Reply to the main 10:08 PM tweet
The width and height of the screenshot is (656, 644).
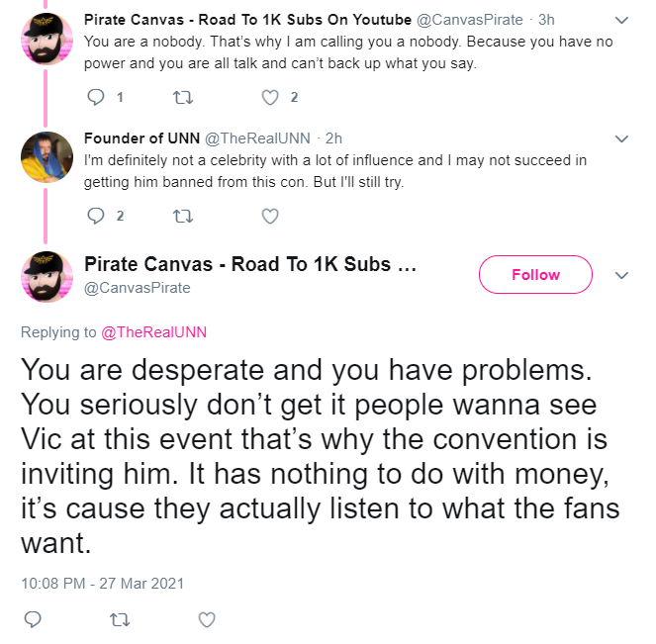click(x=33, y=619)
